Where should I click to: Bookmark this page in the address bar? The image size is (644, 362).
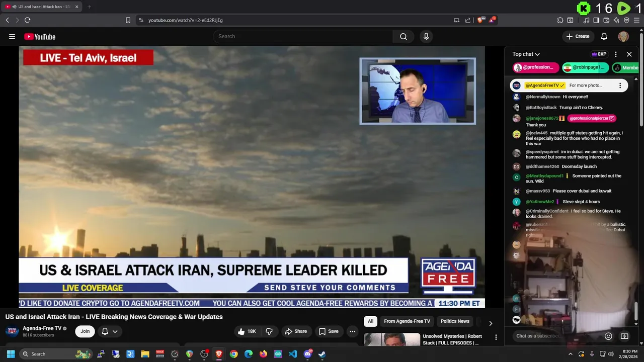pyautogui.click(x=128, y=20)
